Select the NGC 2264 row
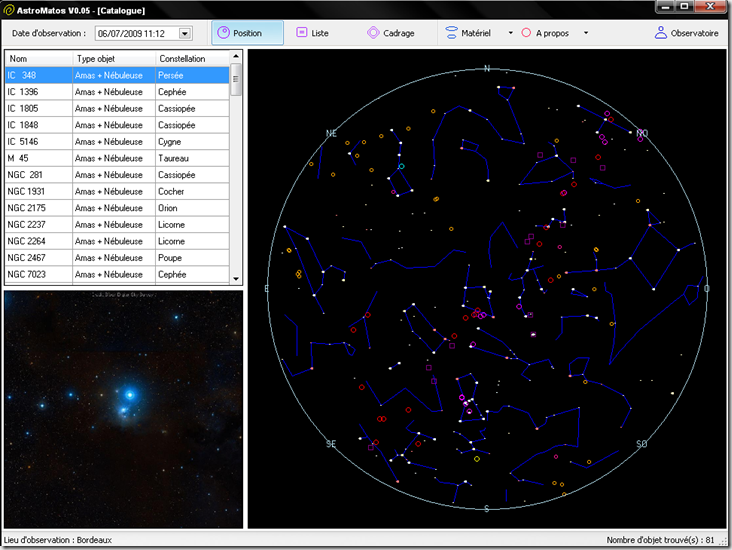Image resolution: width=732 pixels, height=550 pixels. click(117, 241)
